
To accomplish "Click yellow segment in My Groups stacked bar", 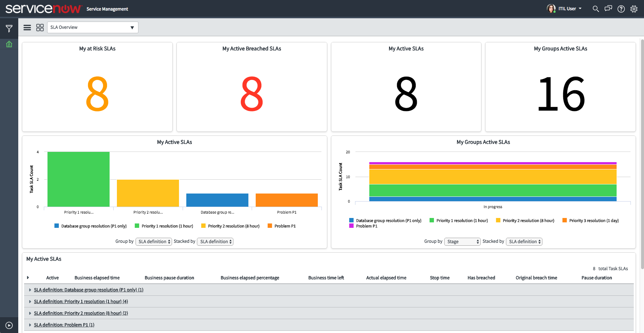I will coord(493,176).
